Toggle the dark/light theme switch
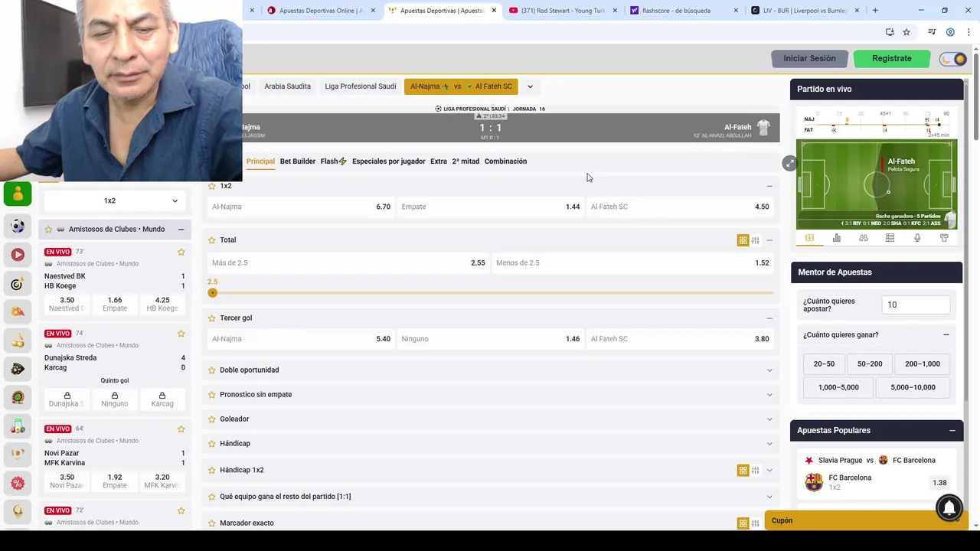This screenshot has width=980, height=551. [x=954, y=59]
